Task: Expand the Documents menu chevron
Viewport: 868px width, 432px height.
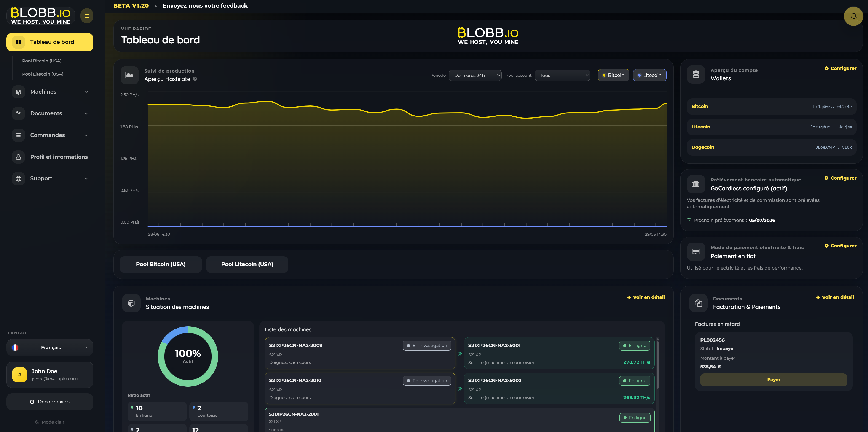Action: [x=86, y=114]
